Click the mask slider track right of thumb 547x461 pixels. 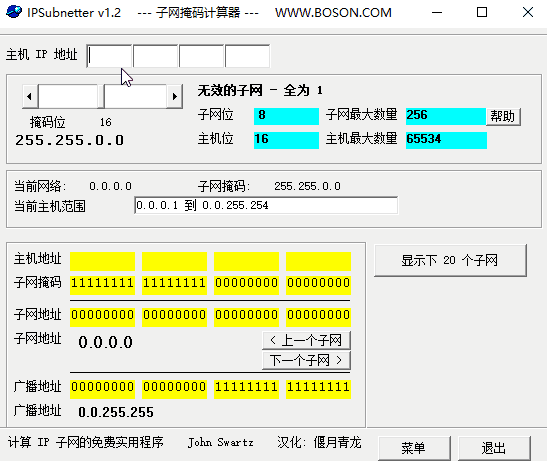pos(135,96)
